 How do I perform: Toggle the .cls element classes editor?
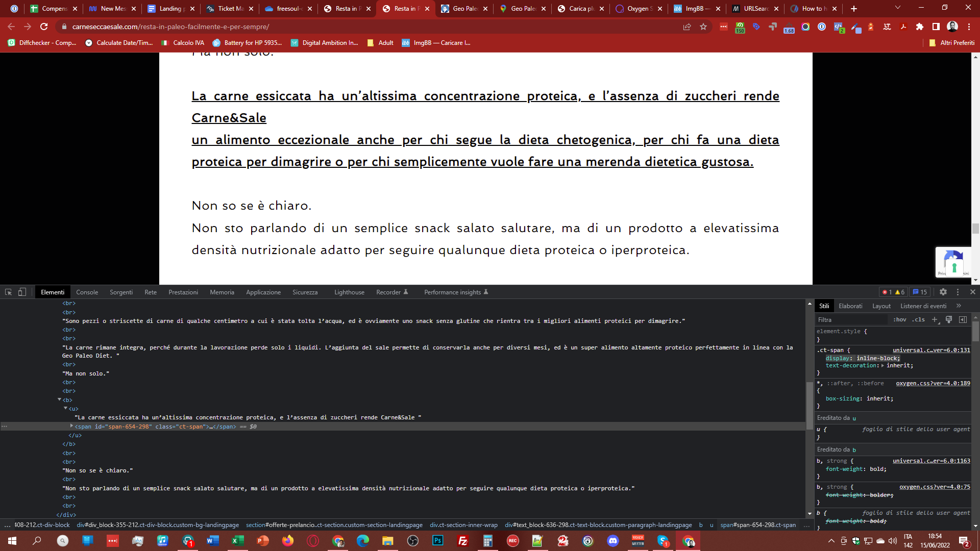[x=918, y=319]
